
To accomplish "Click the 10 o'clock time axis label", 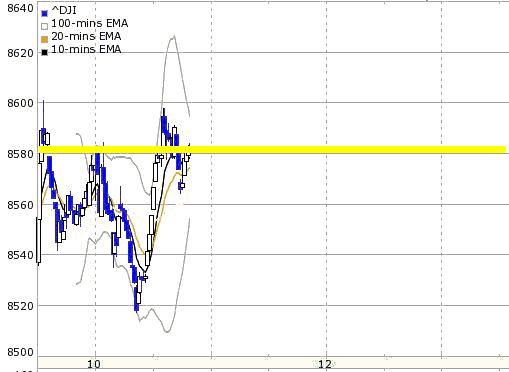I will tap(94, 364).
